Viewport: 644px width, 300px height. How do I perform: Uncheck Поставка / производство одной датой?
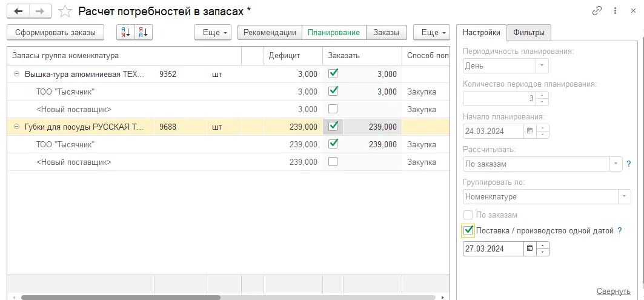pos(468,230)
